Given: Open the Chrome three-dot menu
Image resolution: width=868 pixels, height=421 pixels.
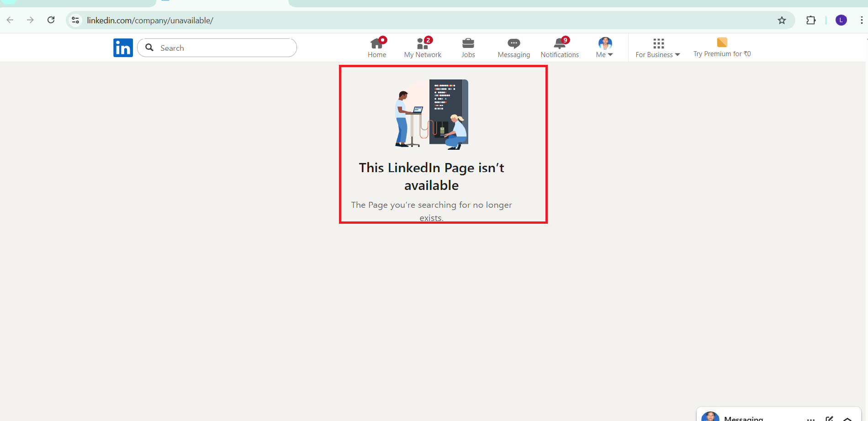Looking at the screenshot, I should 861,20.
